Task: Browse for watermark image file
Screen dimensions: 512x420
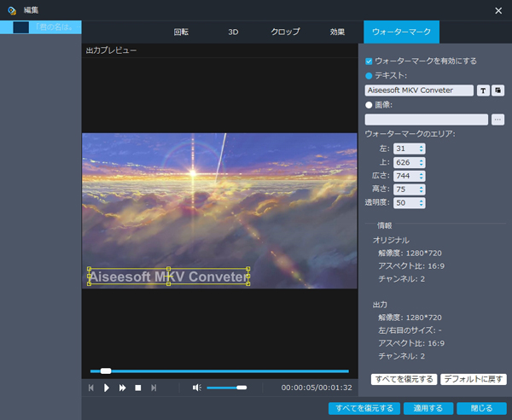Action: (497, 120)
